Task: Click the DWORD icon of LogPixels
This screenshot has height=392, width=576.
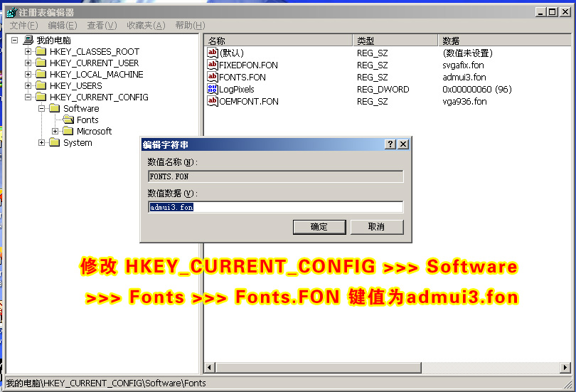Action: pyautogui.click(x=213, y=89)
